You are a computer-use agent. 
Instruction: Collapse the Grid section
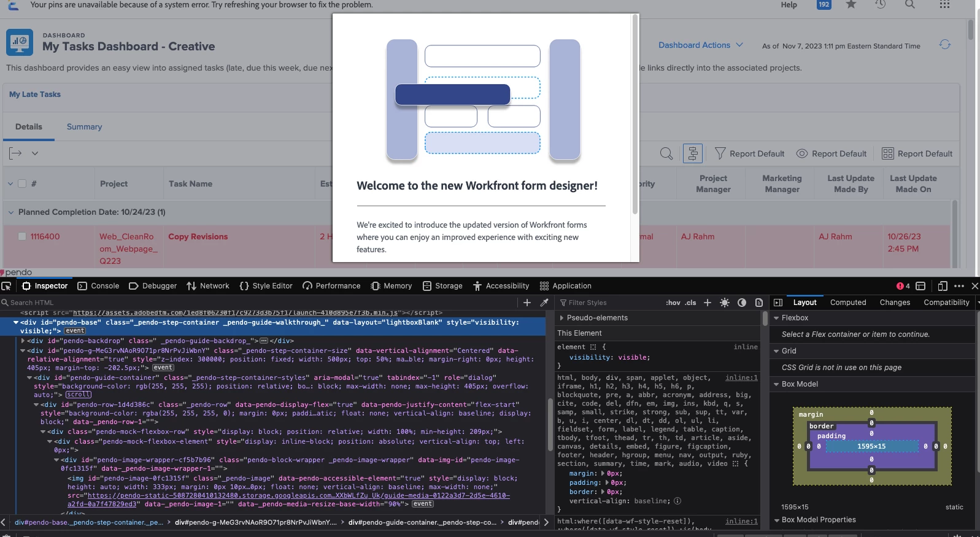coord(776,351)
